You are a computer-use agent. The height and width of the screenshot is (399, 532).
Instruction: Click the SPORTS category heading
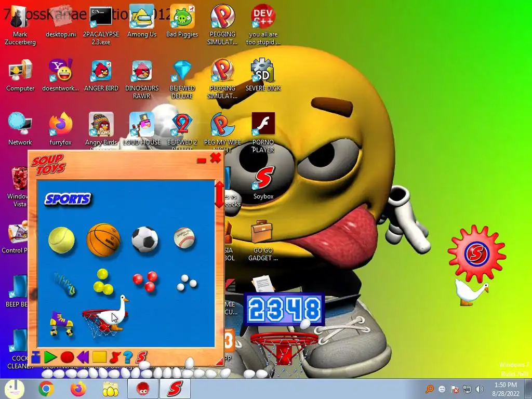tap(68, 199)
